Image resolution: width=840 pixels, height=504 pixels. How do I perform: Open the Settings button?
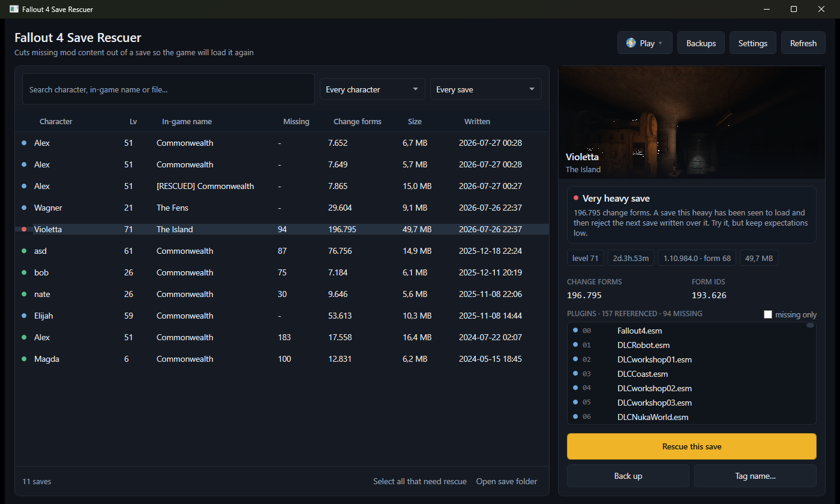(x=753, y=43)
